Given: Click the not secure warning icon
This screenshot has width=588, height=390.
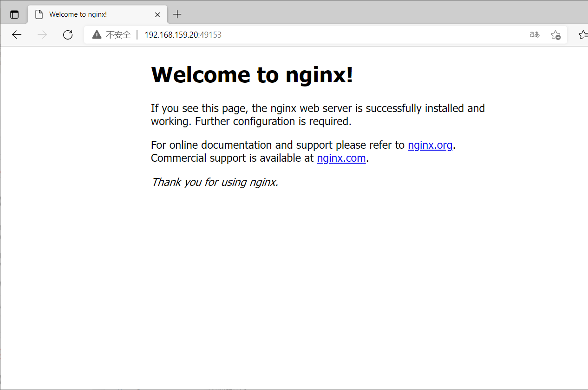Looking at the screenshot, I should coord(97,34).
